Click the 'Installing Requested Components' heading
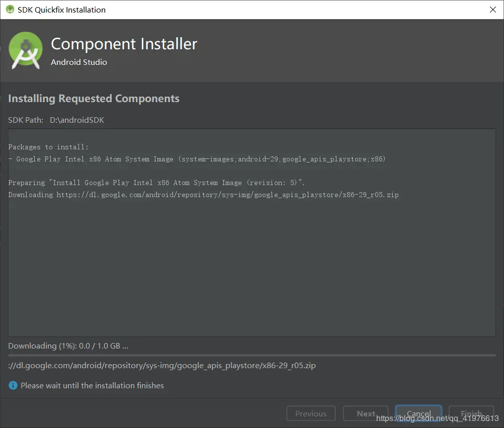The width and height of the screenshot is (504, 428). click(x=94, y=99)
